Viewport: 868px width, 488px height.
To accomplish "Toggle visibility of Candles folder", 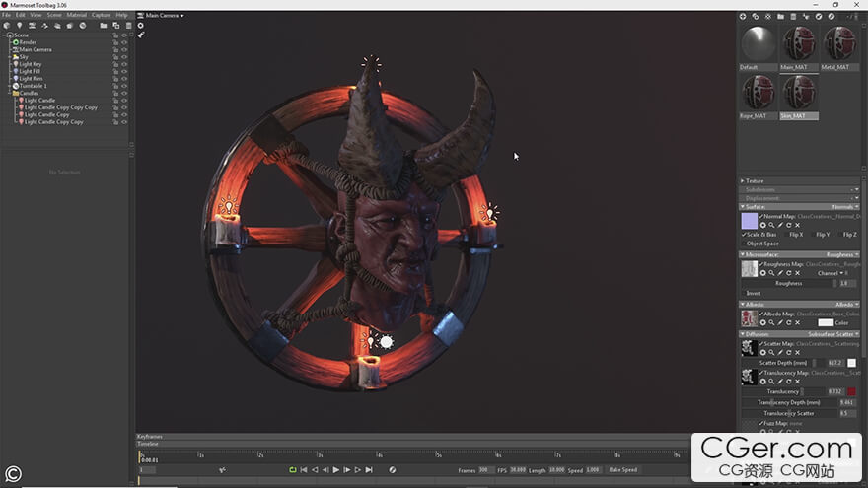I will pyautogui.click(x=124, y=93).
